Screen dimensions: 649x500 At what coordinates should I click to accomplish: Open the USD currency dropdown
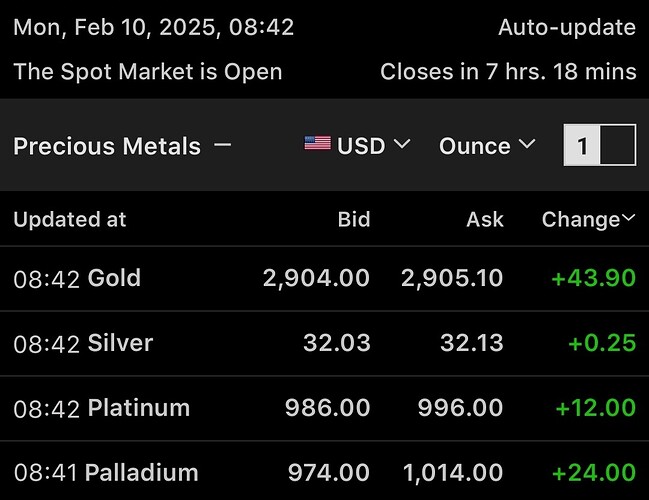(x=358, y=145)
